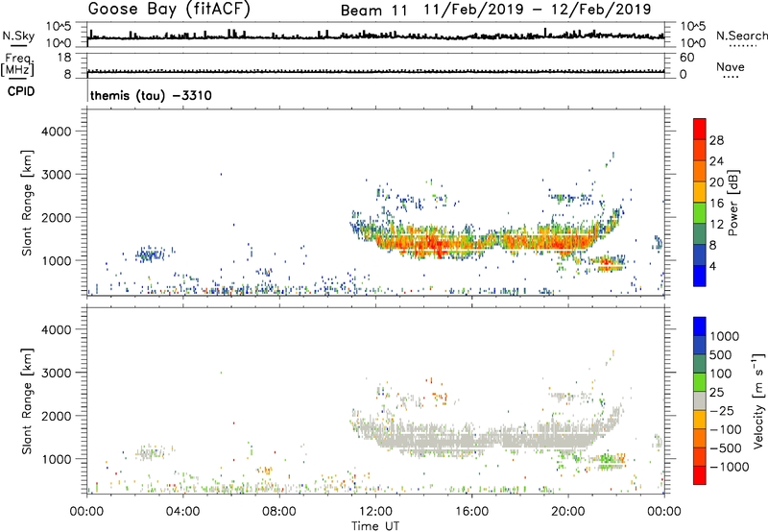
Task: Click the 'Nave' legend label
Action: [x=731, y=66]
